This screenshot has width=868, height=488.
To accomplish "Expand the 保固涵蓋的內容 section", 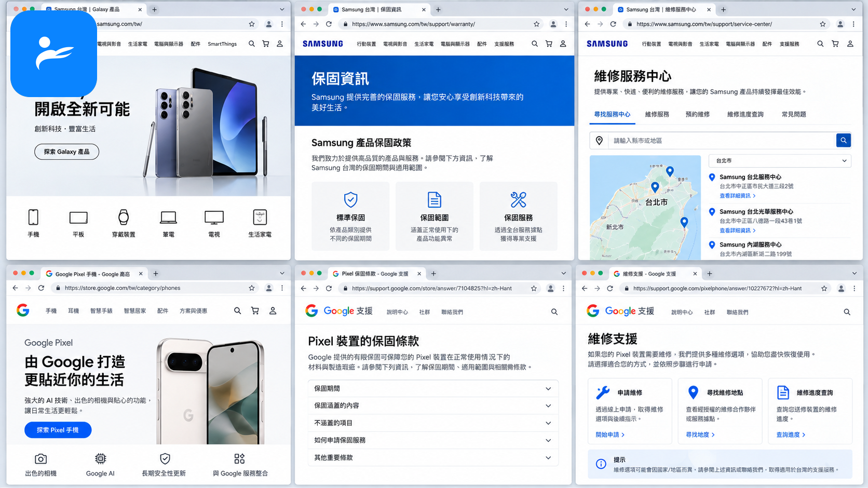I will coord(433,405).
